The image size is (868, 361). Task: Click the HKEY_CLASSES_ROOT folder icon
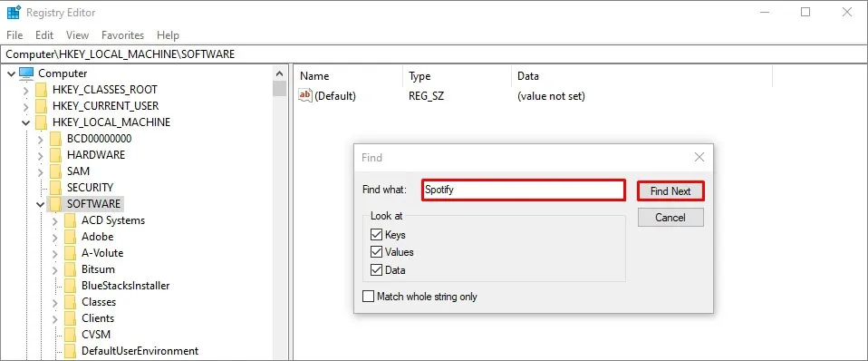click(x=41, y=90)
